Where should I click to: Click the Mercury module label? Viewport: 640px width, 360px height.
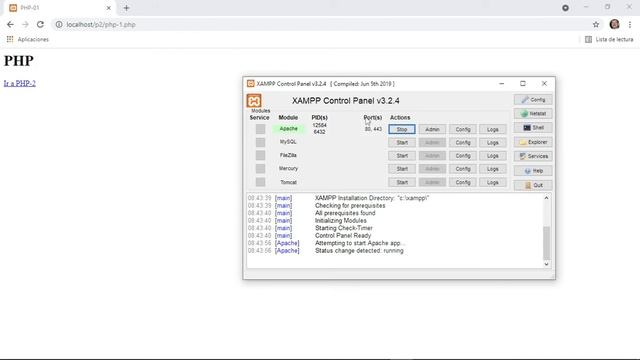tap(288, 168)
